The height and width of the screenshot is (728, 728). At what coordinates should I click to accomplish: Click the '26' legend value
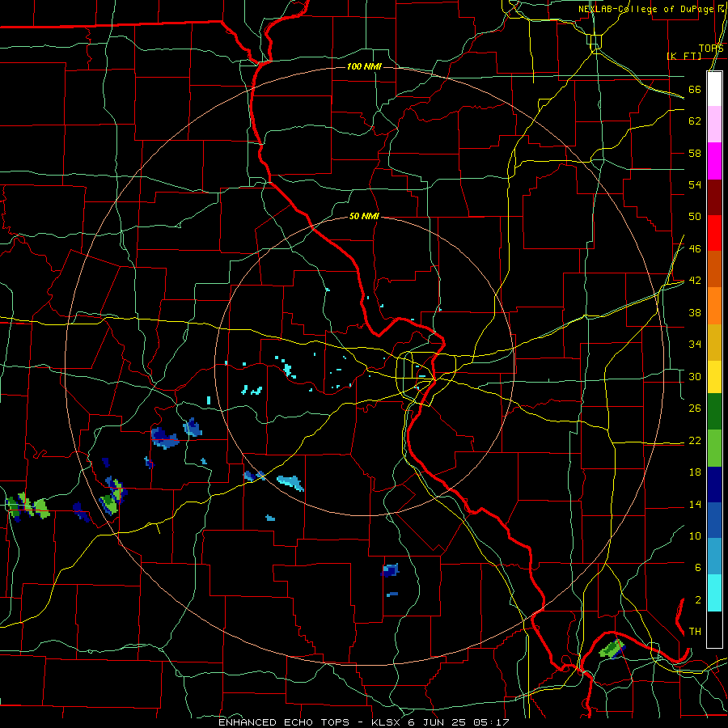(x=695, y=408)
